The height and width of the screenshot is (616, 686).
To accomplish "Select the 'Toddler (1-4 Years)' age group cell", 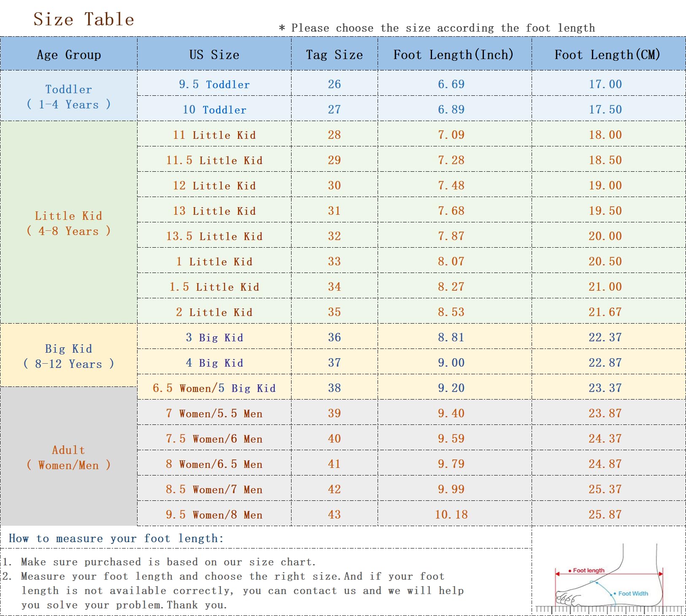I will pyautogui.click(x=69, y=97).
